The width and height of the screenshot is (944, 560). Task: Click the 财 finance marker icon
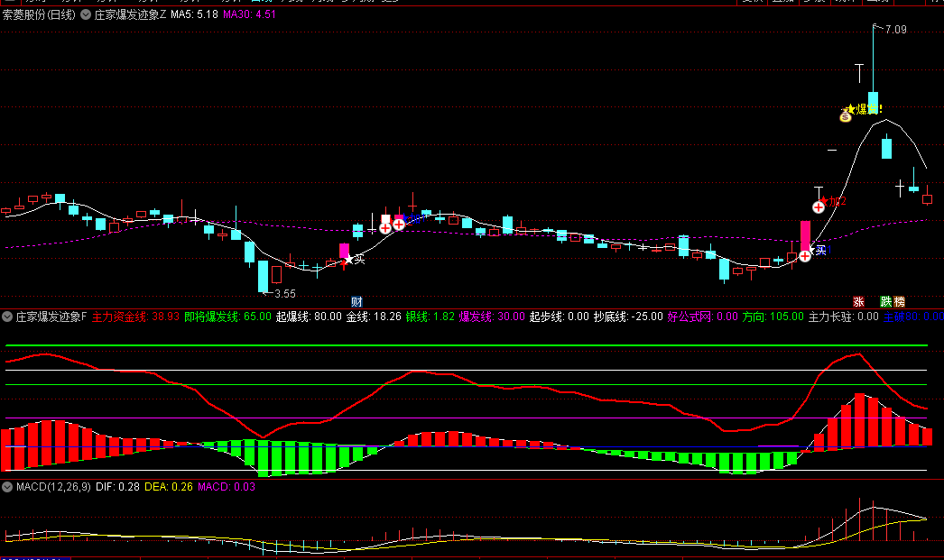click(x=356, y=302)
